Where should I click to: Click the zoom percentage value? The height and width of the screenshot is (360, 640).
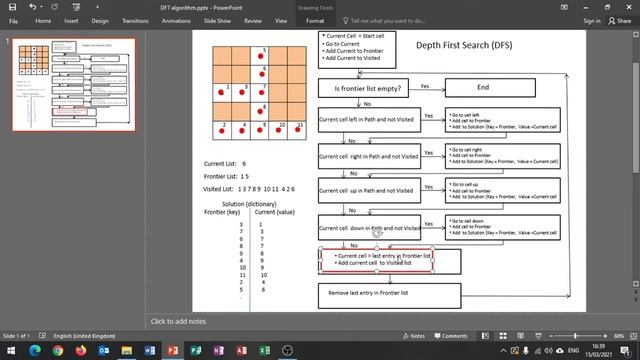coord(619,336)
